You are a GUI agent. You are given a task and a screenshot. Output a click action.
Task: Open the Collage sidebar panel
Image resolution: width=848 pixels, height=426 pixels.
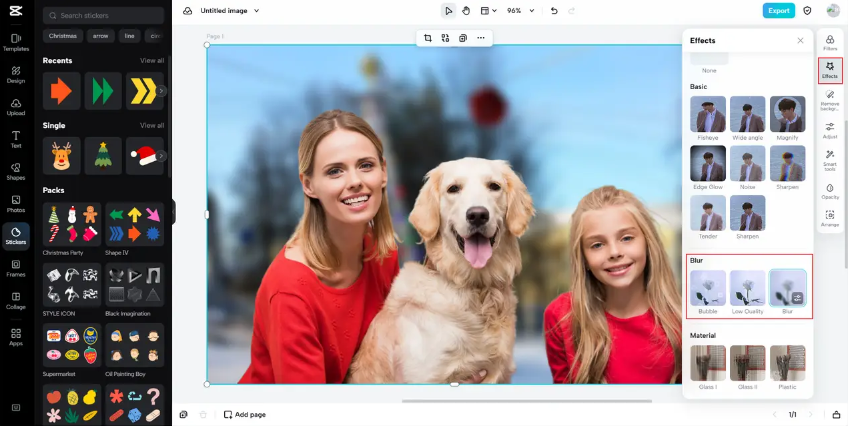(x=16, y=301)
